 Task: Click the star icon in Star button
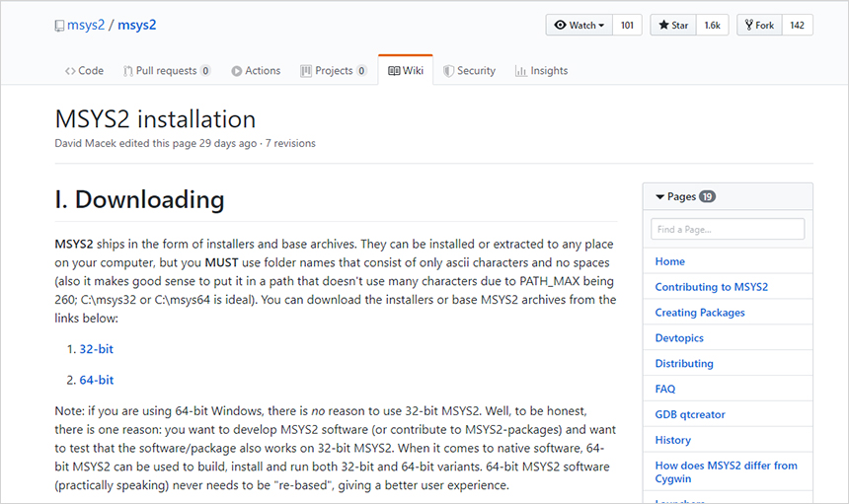(663, 25)
